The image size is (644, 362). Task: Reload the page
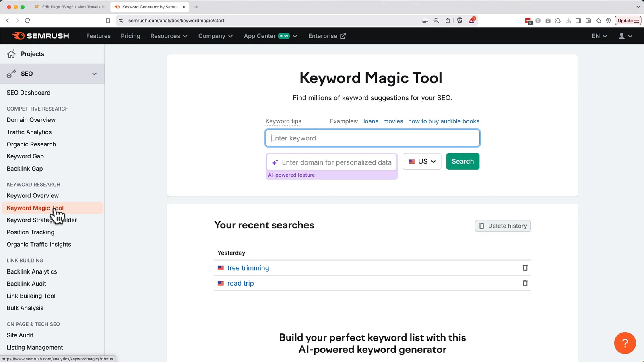27,20
